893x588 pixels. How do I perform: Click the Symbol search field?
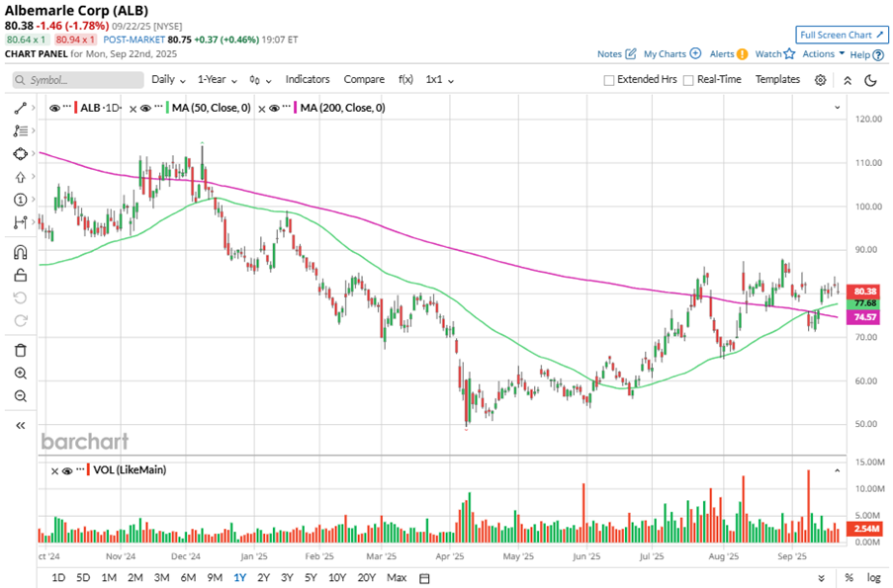(x=78, y=80)
